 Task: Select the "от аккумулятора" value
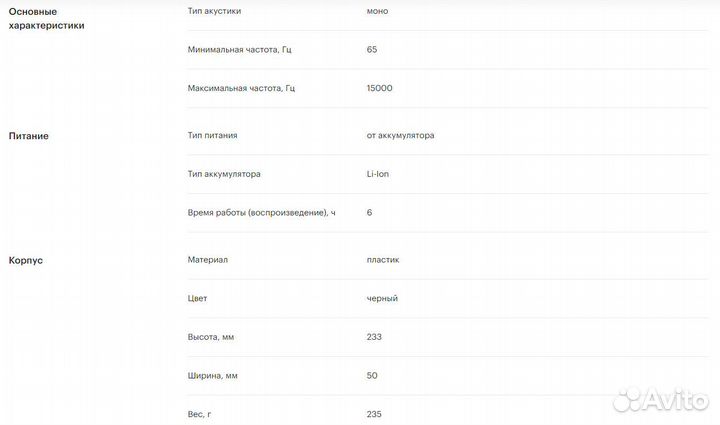pos(401,135)
